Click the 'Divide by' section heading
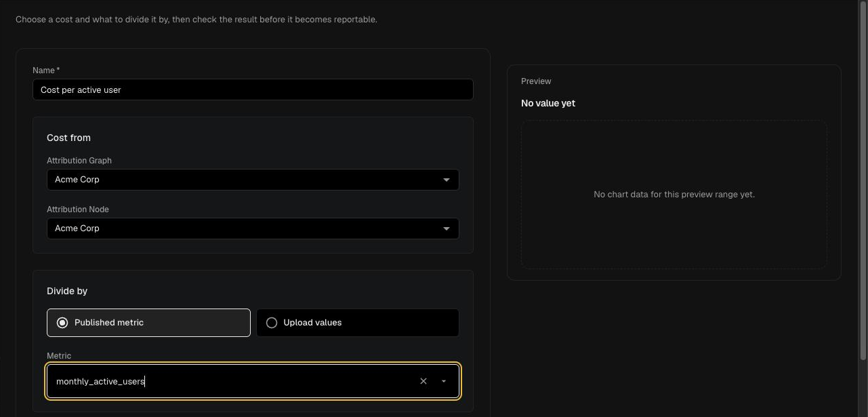 point(67,291)
